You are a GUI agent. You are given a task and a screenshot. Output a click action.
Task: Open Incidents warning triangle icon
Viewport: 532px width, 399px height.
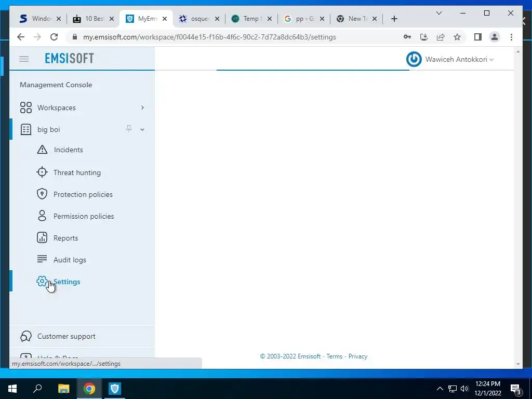(x=42, y=150)
